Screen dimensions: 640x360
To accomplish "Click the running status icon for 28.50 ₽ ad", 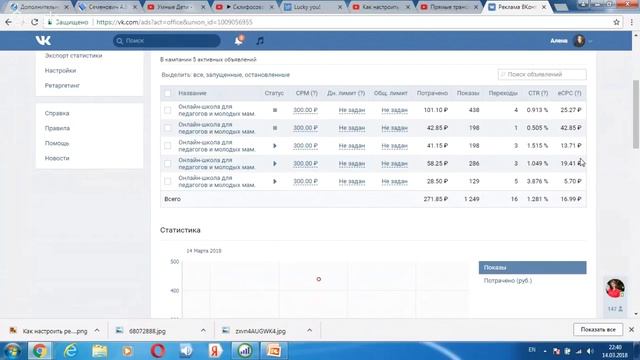I will click(275, 181).
